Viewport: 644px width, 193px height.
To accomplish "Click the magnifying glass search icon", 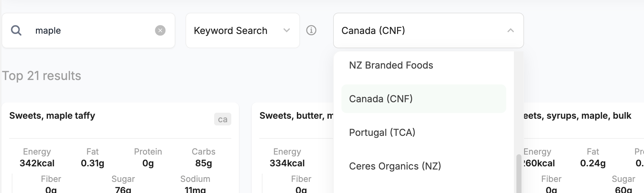I will tap(16, 30).
